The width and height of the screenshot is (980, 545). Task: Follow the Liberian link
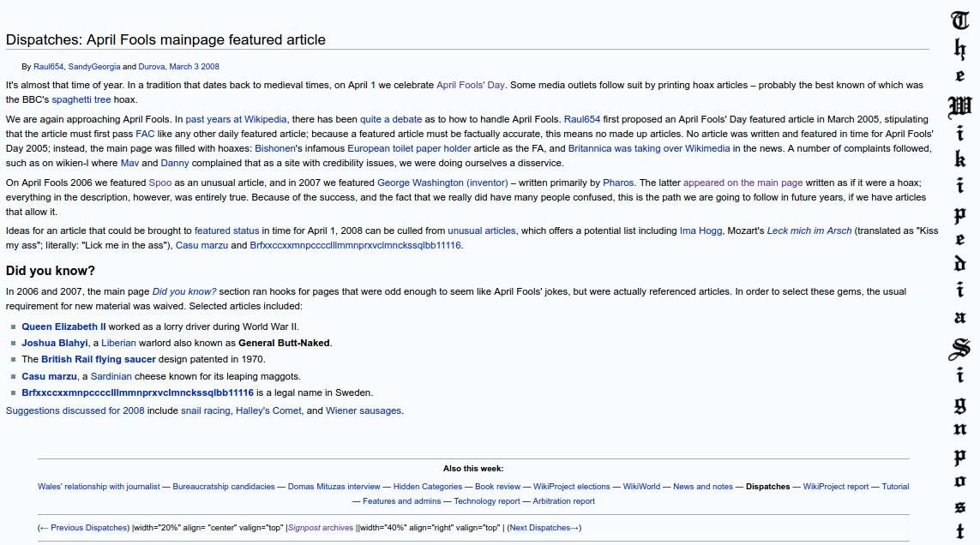pyautogui.click(x=118, y=343)
